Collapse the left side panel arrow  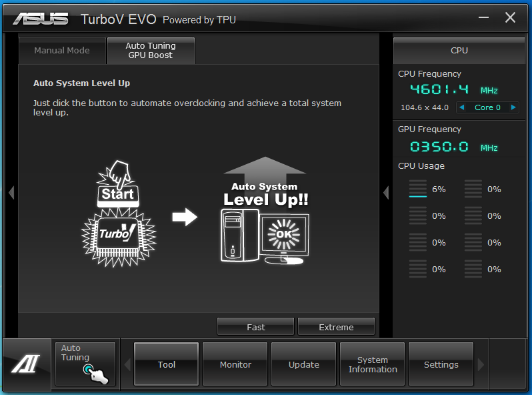11,193
